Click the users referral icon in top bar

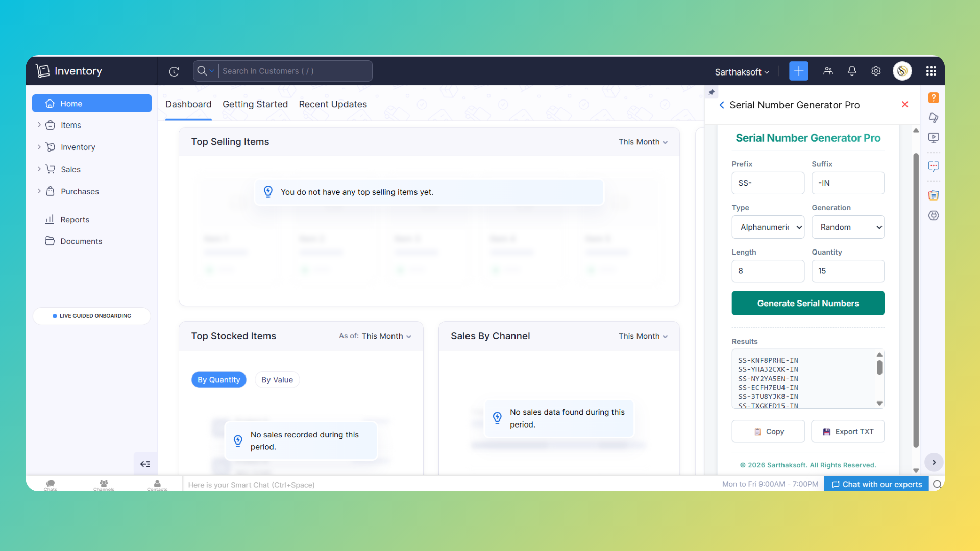coord(828,71)
